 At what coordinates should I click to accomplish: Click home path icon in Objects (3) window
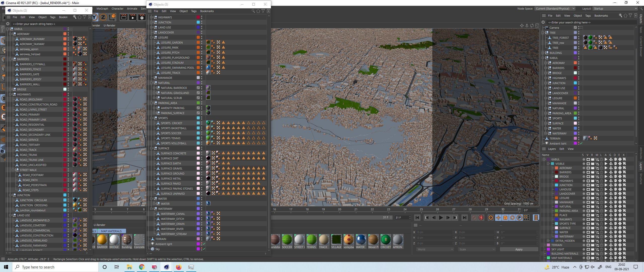pos(258,11)
